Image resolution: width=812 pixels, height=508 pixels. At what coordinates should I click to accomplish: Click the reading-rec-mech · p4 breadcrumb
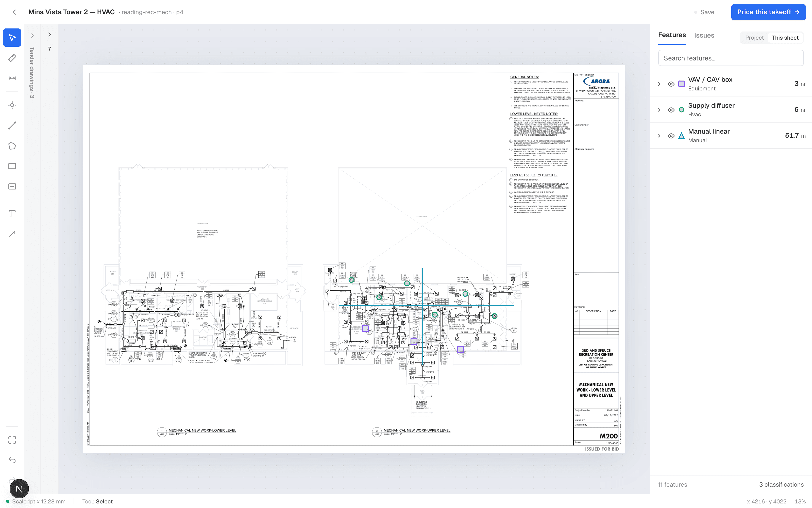coord(152,12)
